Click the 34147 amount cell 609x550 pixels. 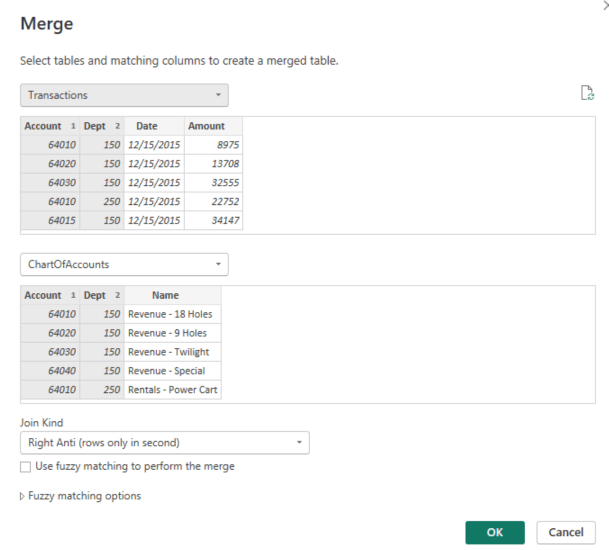[x=213, y=220]
